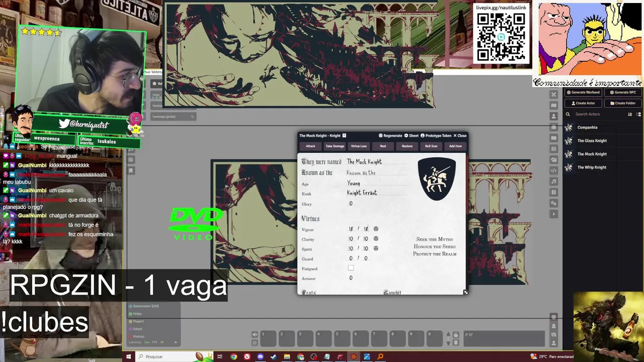Focus the chat message input
The width and height of the screenshot is (644, 362).
504,338
